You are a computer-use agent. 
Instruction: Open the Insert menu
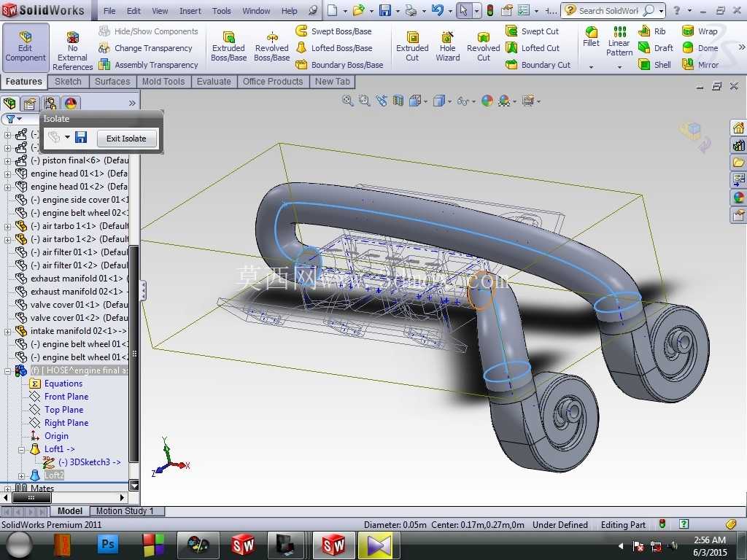tap(190, 10)
